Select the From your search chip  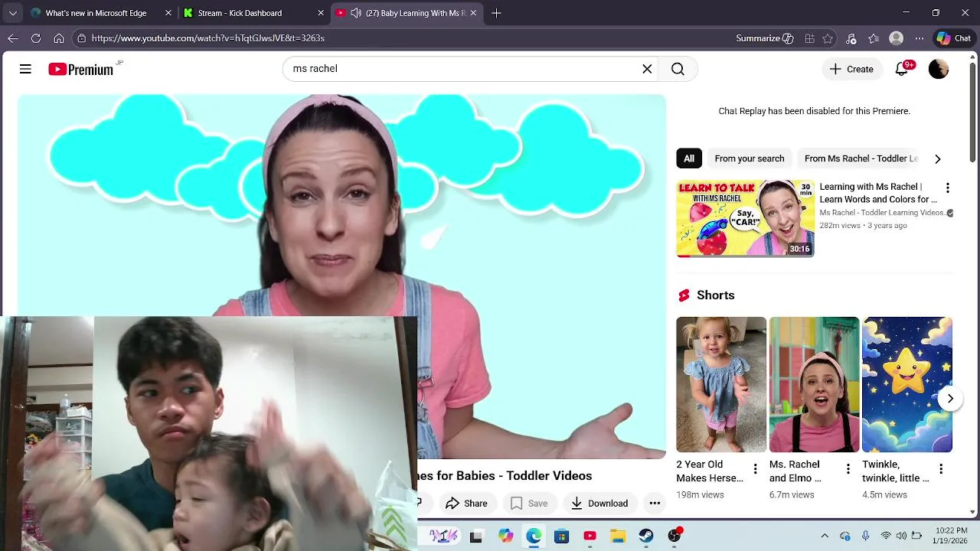pos(750,158)
